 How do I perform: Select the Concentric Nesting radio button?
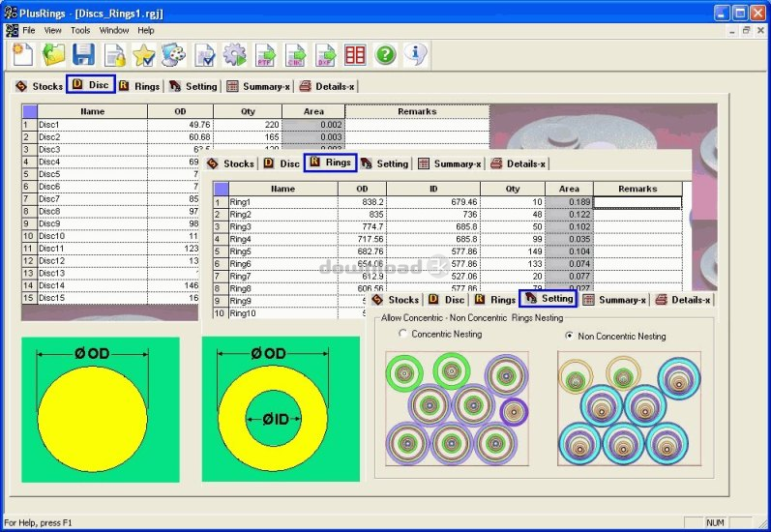coord(402,334)
